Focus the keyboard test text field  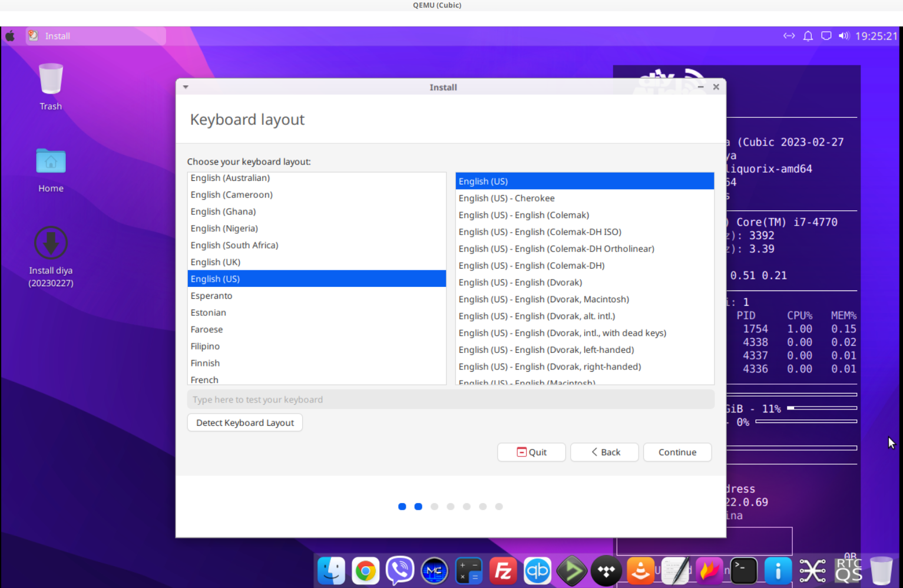tap(451, 399)
